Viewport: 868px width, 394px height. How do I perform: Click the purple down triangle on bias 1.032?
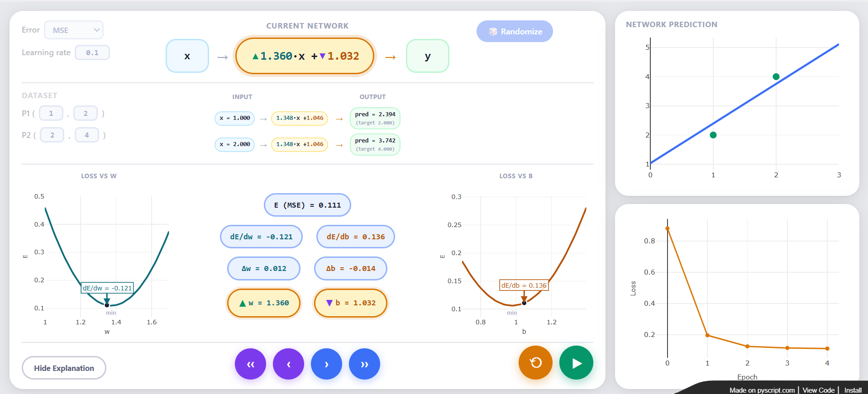coord(323,56)
